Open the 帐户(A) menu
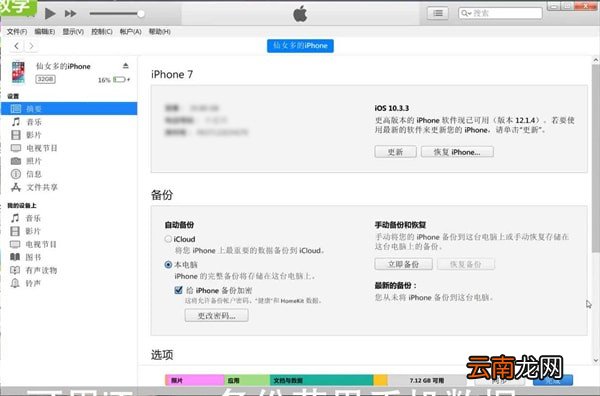600x396 pixels. tap(130, 32)
